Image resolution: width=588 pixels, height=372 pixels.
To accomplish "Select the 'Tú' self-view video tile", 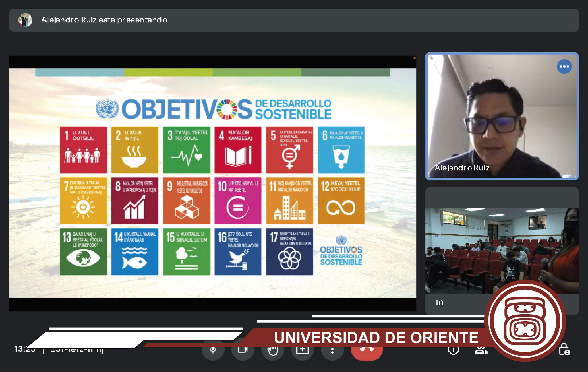I will tap(502, 251).
